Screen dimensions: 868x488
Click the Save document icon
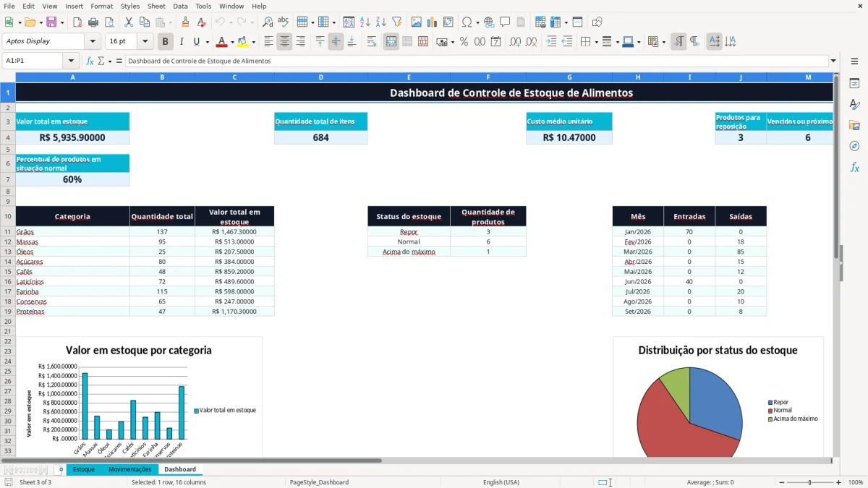51,22
